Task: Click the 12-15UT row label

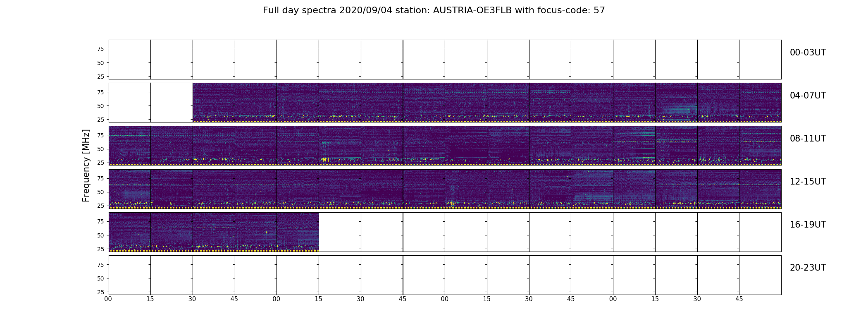Action: click(808, 182)
